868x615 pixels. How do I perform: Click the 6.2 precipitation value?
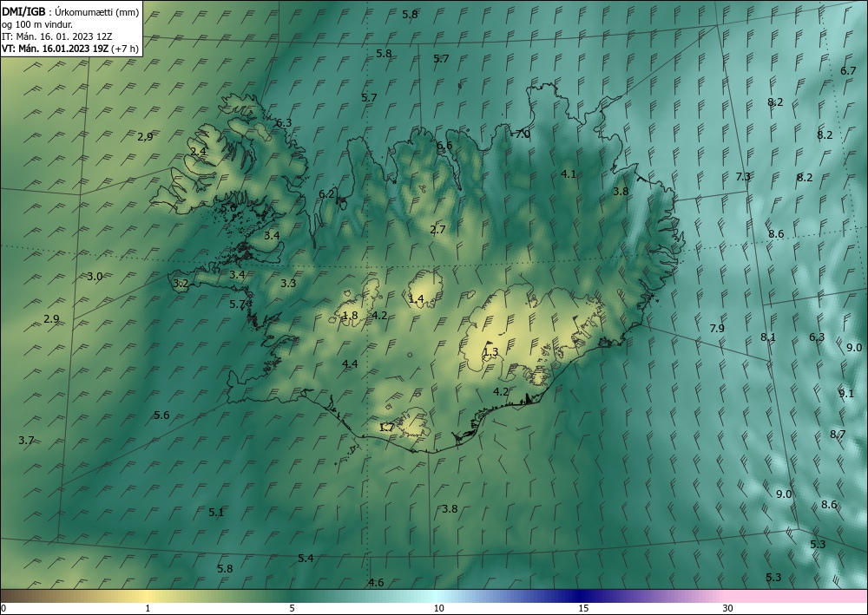pyautogui.click(x=326, y=194)
